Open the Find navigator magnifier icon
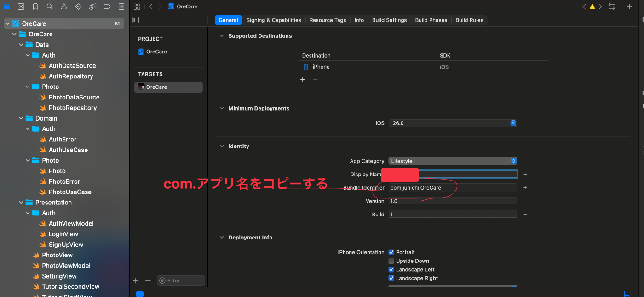This screenshot has height=297, width=644. tap(50, 6)
